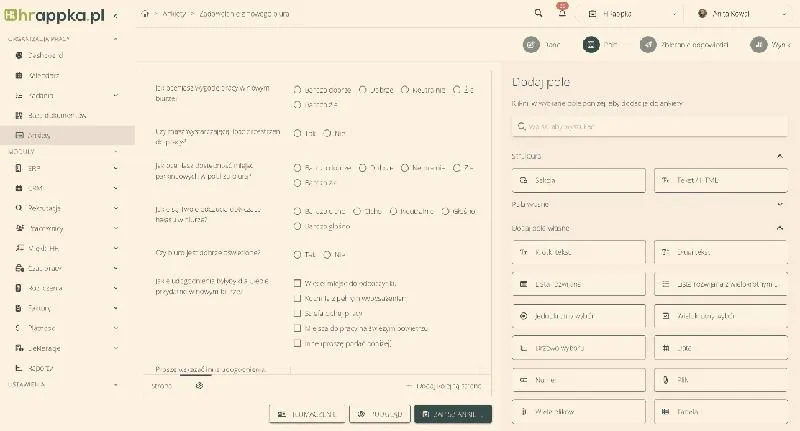Choose Nie for the space question
This screenshot has height=431, width=800.
pyautogui.click(x=327, y=133)
